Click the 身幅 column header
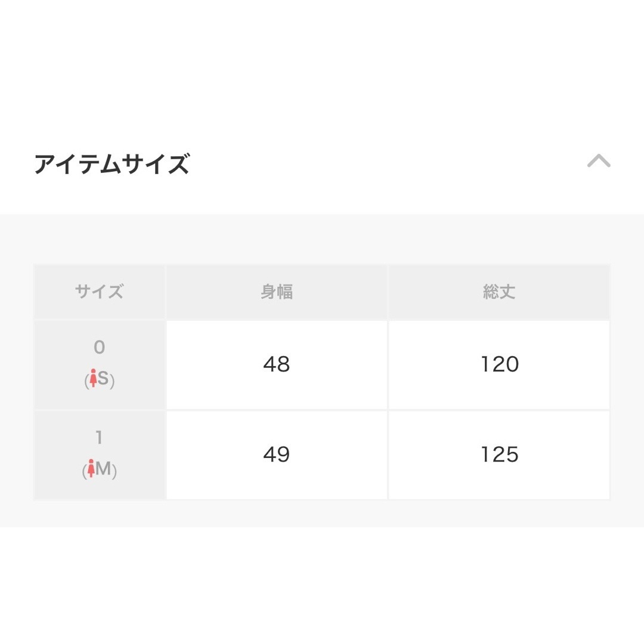The height and width of the screenshot is (644, 644). point(277,292)
